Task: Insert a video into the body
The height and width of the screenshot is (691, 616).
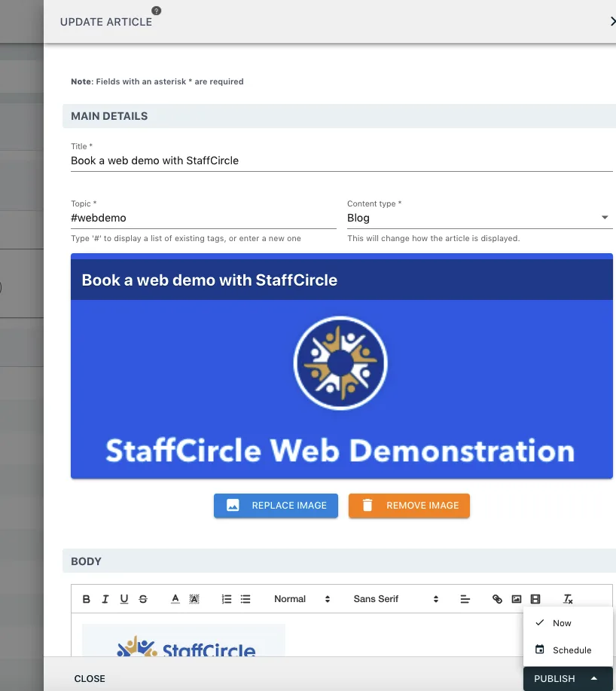Action: pos(535,599)
